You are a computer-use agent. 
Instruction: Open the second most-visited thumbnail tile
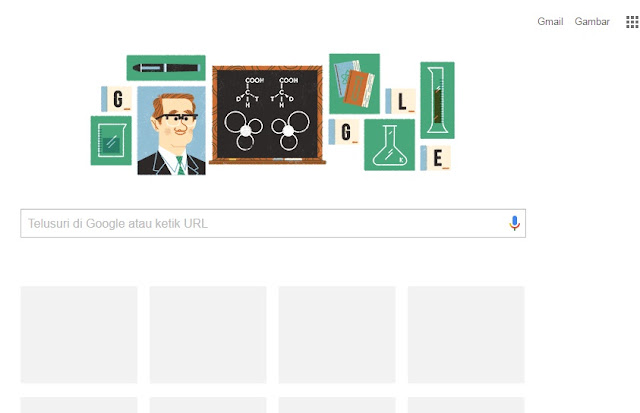tap(208, 335)
